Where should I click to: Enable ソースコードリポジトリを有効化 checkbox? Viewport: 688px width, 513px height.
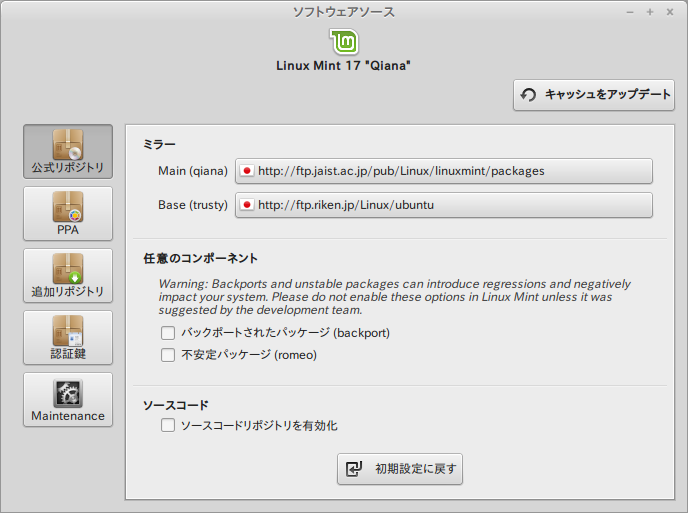pos(168,425)
